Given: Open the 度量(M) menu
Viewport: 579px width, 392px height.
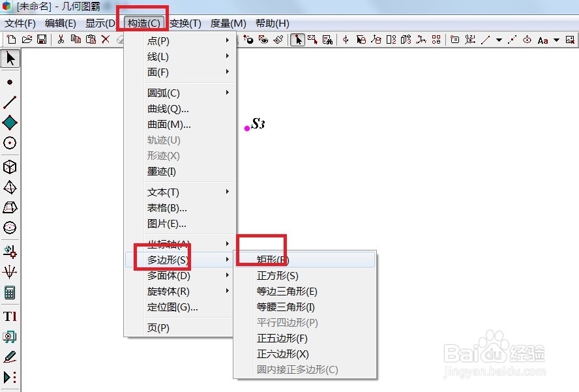Looking at the screenshot, I should [228, 23].
